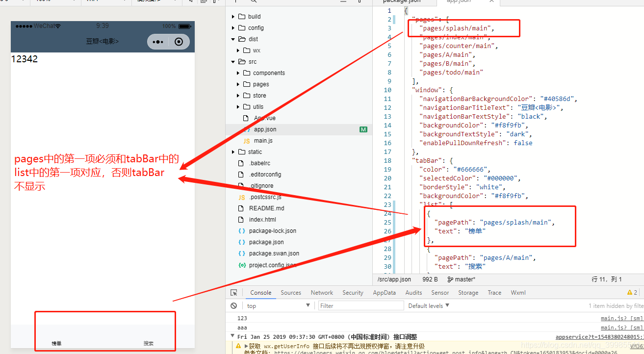The height and width of the screenshot is (354, 644).
Task: Click the 行 11, 列 1 cursor position
Action: [607, 279]
